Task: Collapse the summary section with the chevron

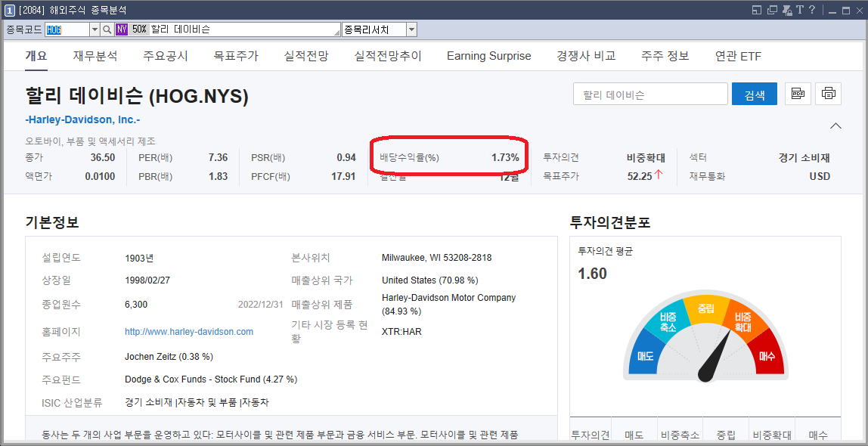Action: [x=836, y=125]
